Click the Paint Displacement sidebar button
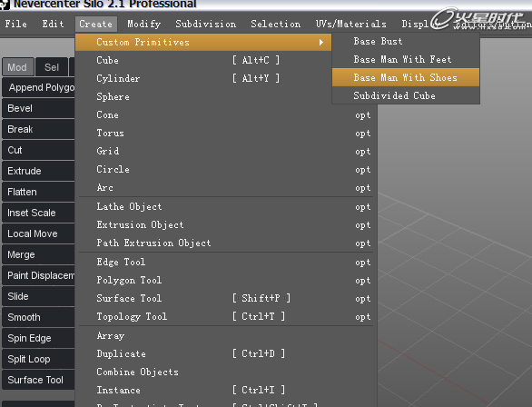 tap(38, 275)
